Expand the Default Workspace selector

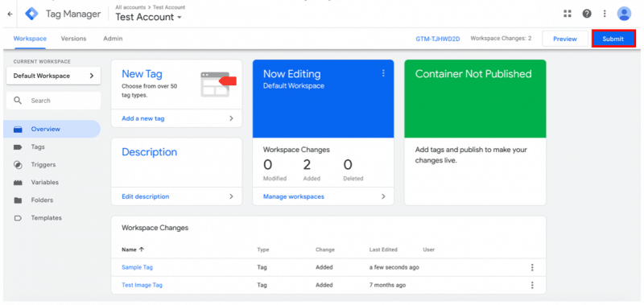point(53,76)
